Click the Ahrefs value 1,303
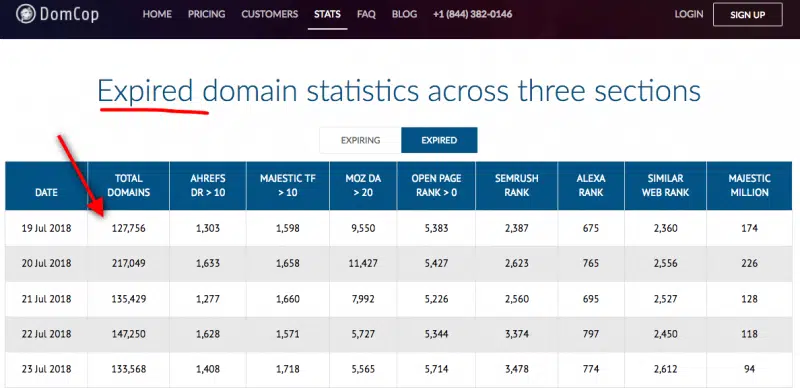This screenshot has width=800, height=388. 208,228
